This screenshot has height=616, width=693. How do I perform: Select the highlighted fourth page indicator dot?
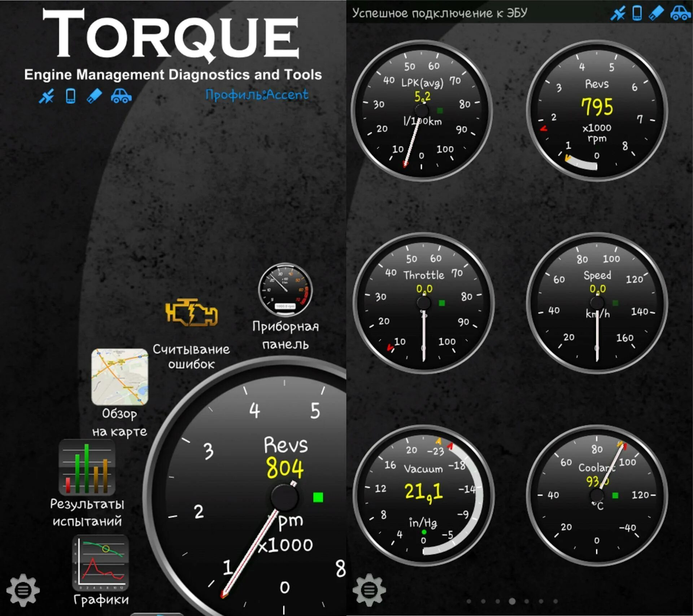(512, 601)
